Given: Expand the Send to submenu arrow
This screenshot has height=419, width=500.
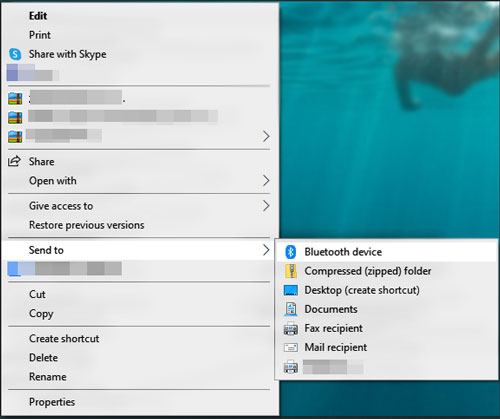Looking at the screenshot, I should coord(266,250).
